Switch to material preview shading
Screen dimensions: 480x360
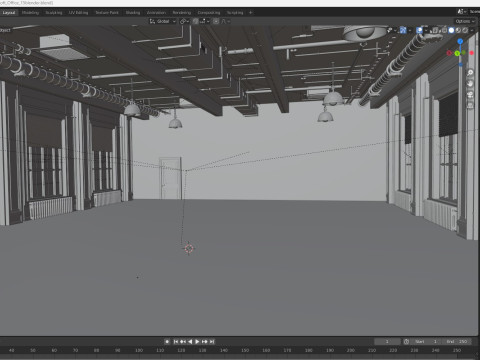458,30
